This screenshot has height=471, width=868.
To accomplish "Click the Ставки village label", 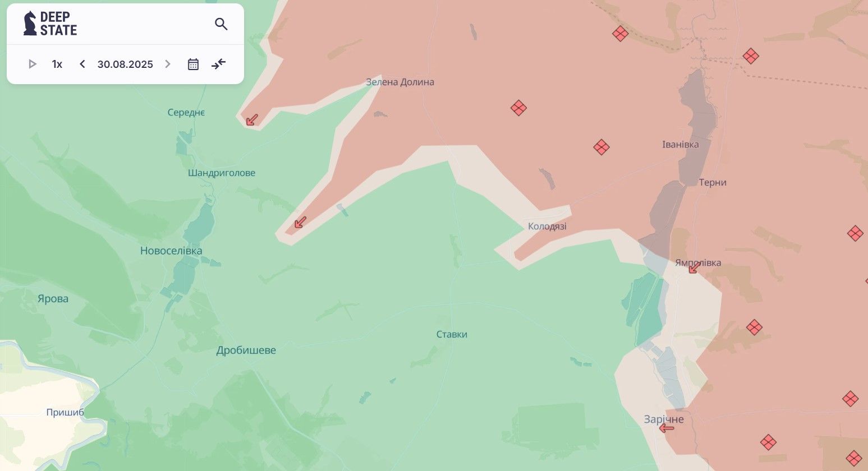I will point(452,334).
